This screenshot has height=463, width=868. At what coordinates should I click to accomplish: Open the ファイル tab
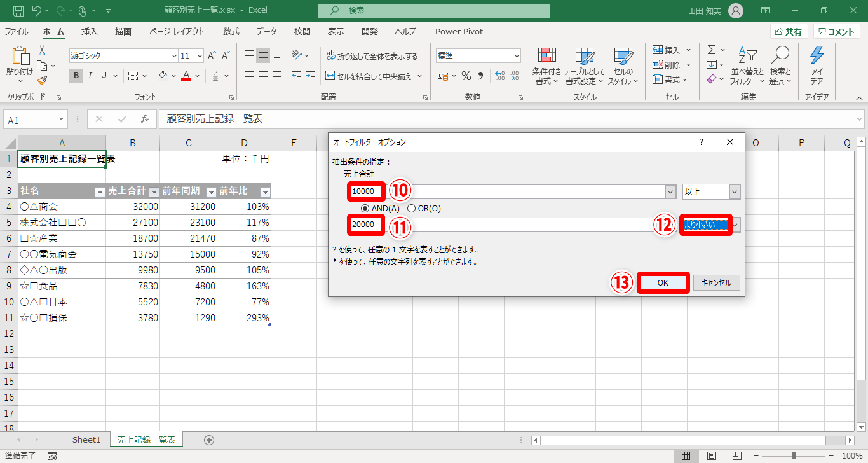pyautogui.click(x=17, y=31)
